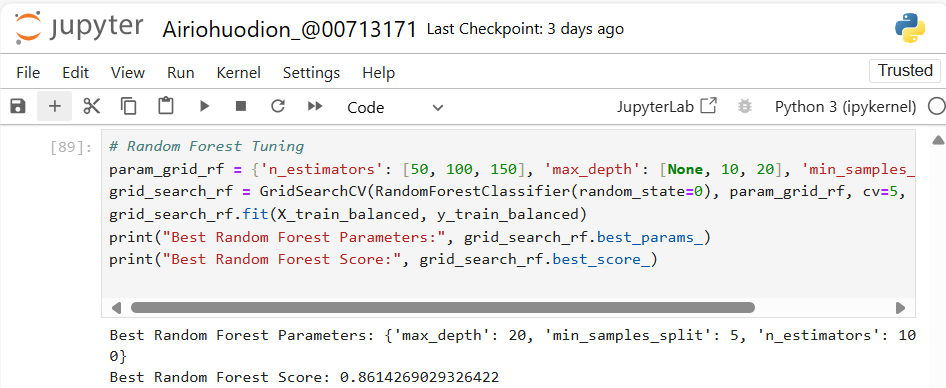Insert a cell below with plus icon

(x=54, y=107)
